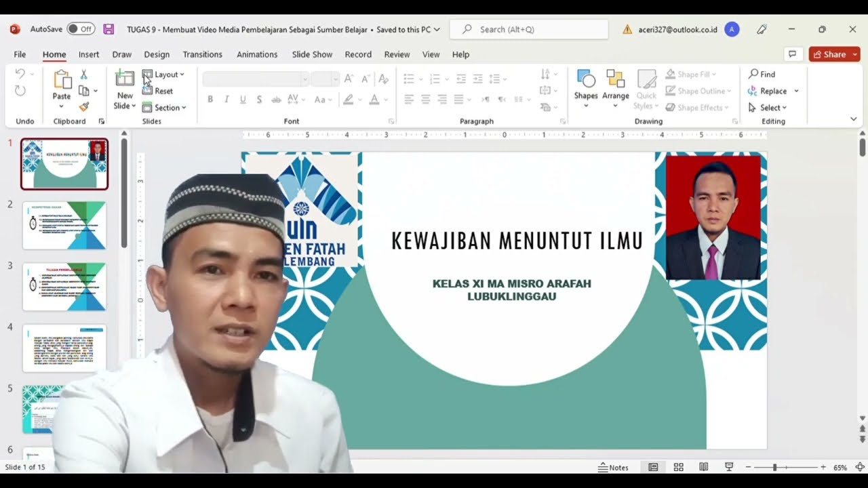
Task: Align paragraph text to the right
Action: [442, 100]
